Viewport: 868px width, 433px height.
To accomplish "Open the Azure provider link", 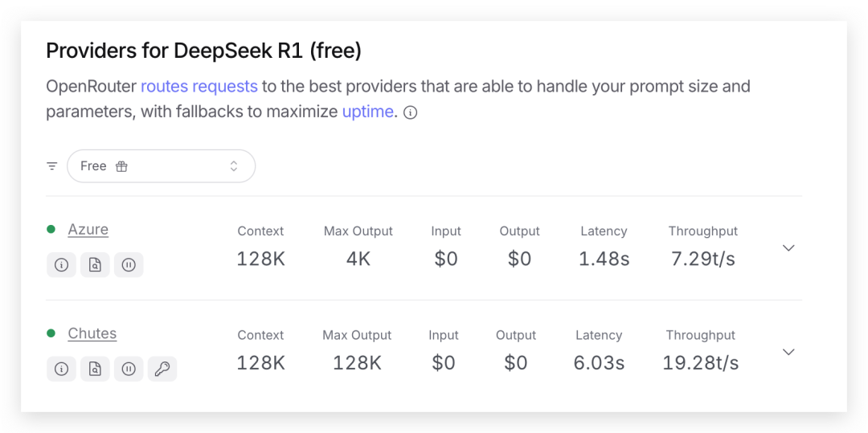I will [88, 230].
